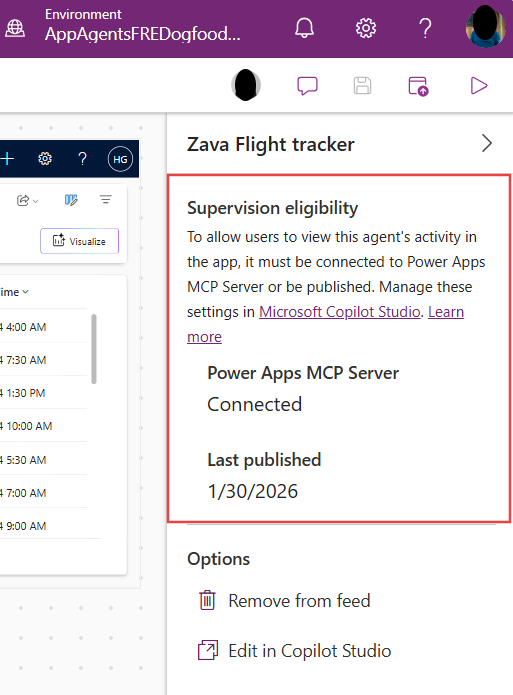Open the help question mark in purple header
The height and width of the screenshot is (695, 513).
pos(425,28)
